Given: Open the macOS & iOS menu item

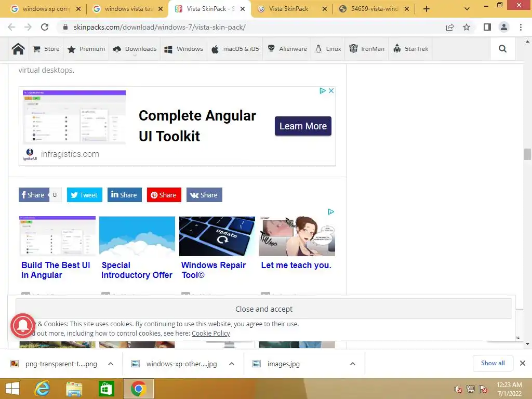Looking at the screenshot, I should pyautogui.click(x=235, y=49).
